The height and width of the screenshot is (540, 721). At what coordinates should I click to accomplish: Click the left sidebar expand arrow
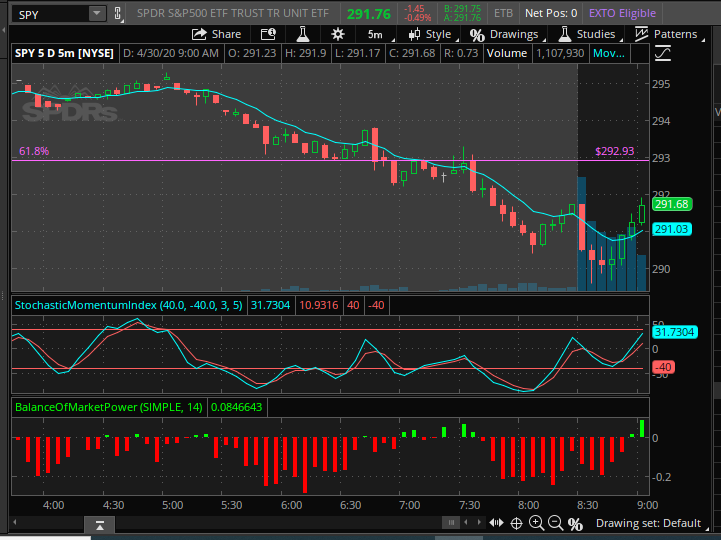point(4,30)
